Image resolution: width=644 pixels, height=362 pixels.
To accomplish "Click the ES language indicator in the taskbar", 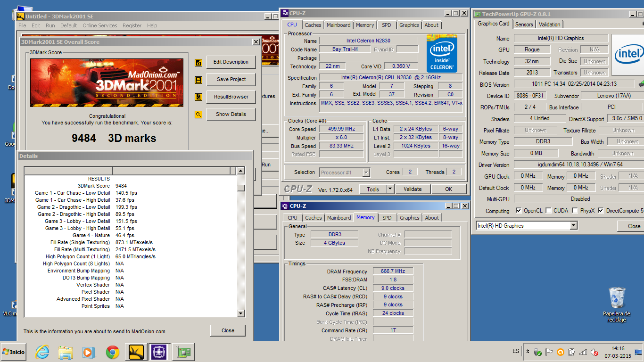I will coord(516,352).
